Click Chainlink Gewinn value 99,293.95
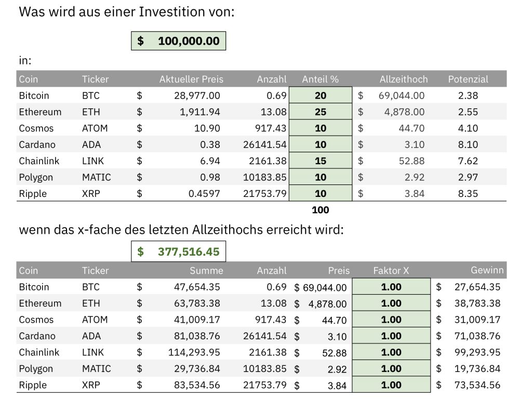 point(477,352)
